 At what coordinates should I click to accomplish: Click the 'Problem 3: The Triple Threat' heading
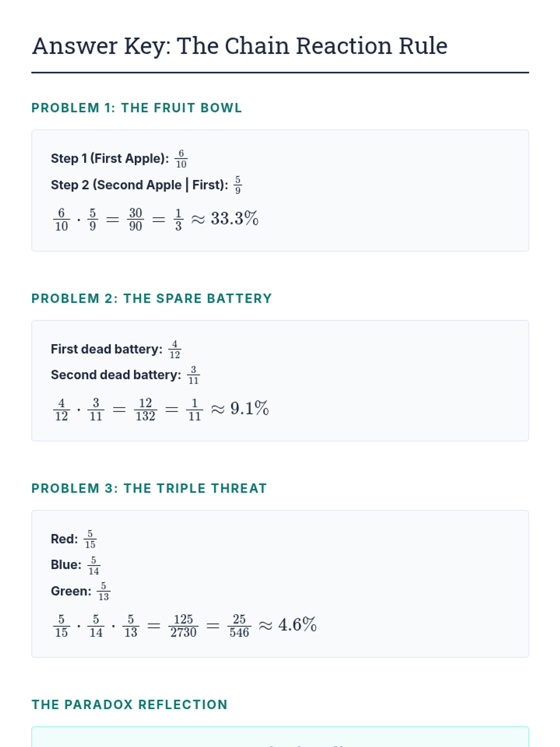tap(149, 488)
